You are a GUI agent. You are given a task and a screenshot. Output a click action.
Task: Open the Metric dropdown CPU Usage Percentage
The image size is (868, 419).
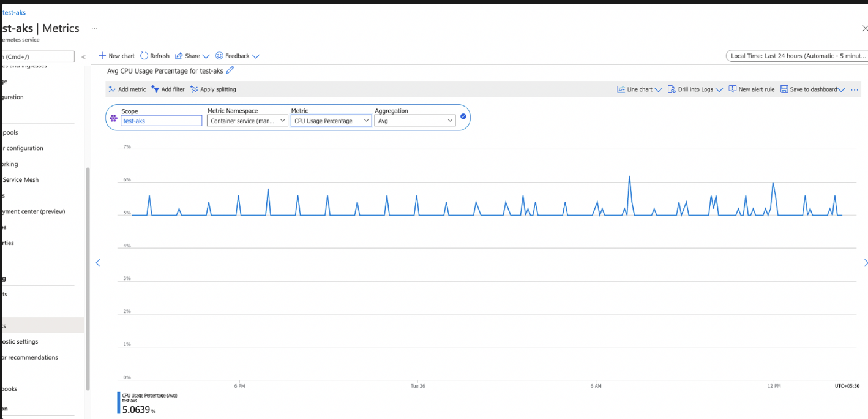point(331,121)
